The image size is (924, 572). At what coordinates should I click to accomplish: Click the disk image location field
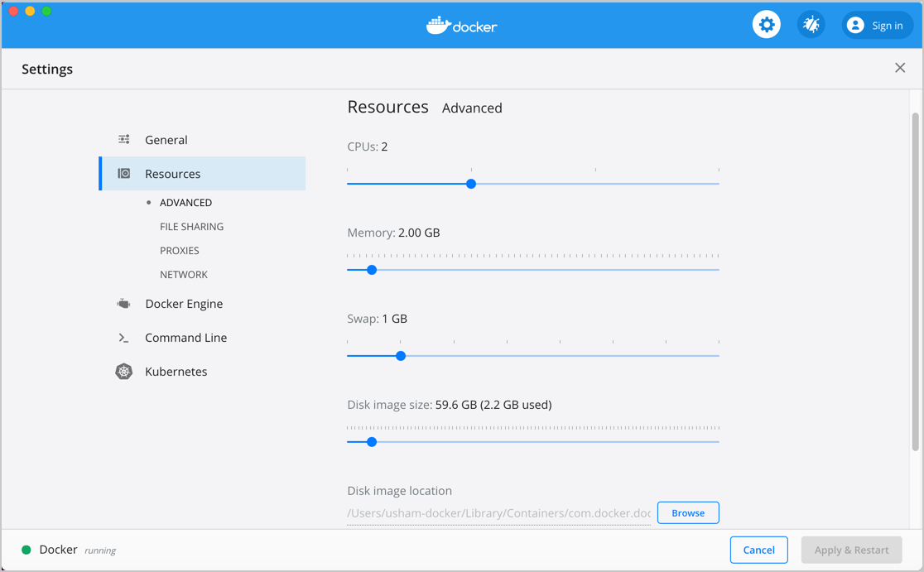pyautogui.click(x=497, y=512)
